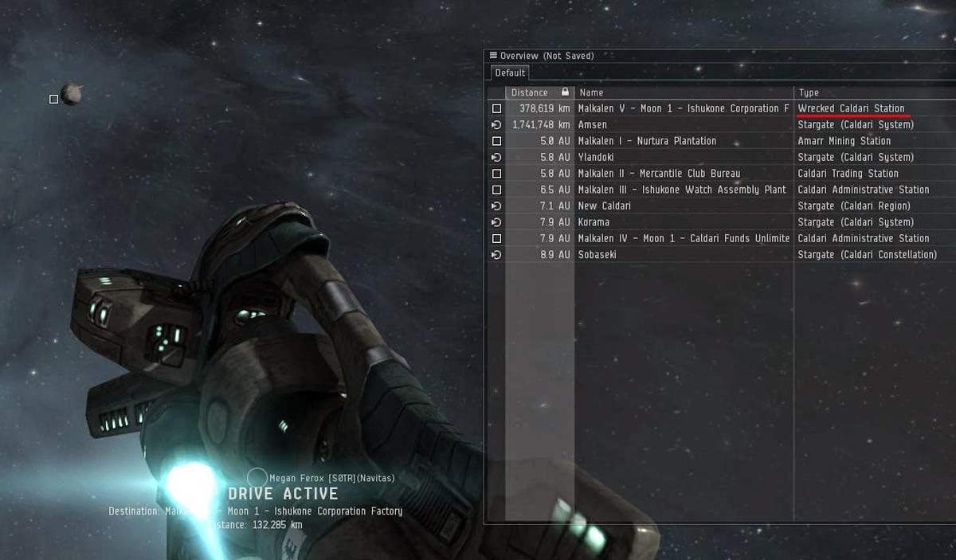Select the New Caldari stargate icon
The width and height of the screenshot is (956, 560).
click(x=496, y=206)
